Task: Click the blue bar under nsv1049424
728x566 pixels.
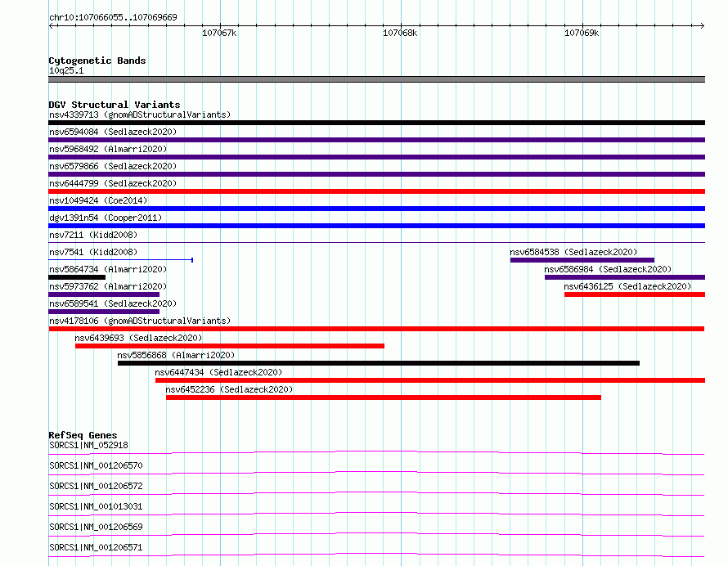Action: coord(376,209)
